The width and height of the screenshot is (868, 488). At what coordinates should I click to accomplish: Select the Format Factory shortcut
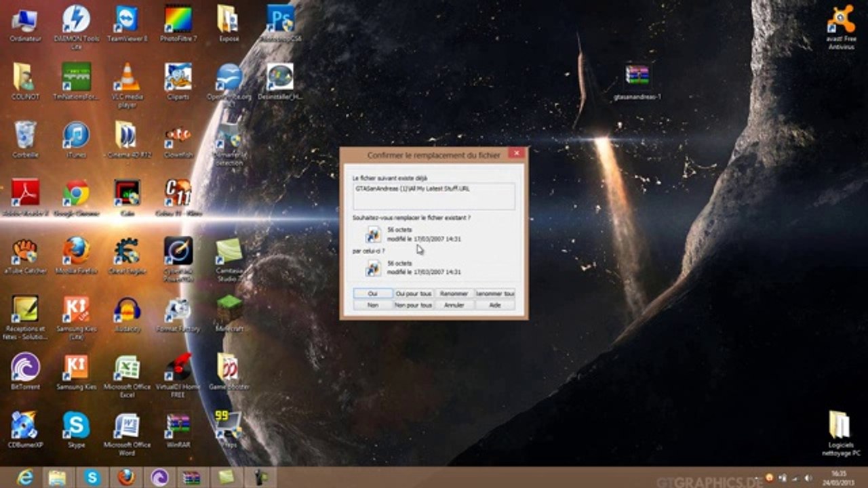[x=178, y=314]
